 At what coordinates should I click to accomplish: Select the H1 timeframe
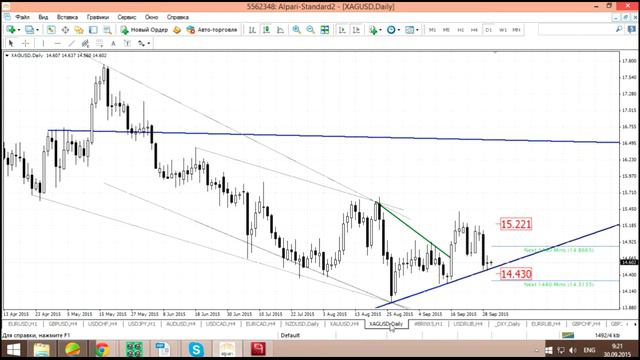tap(460, 30)
